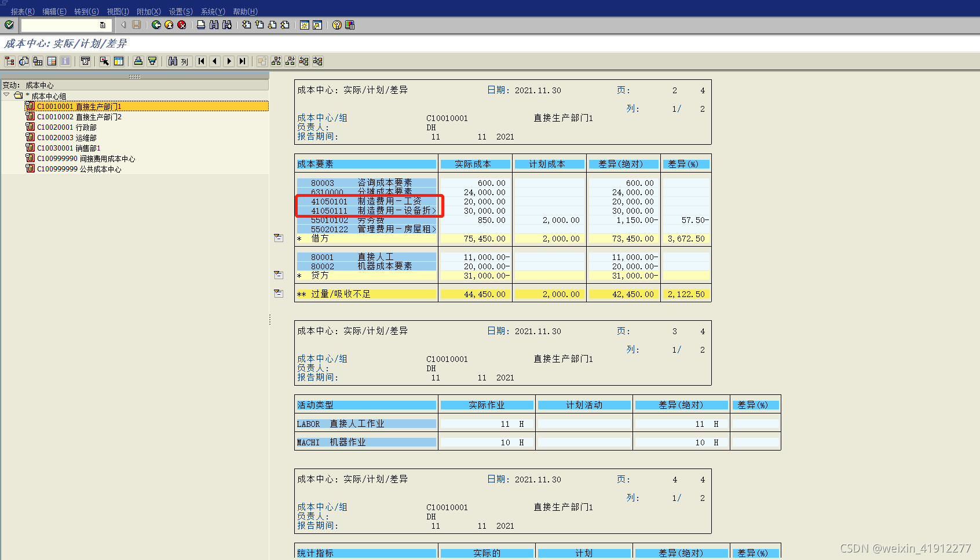This screenshot has width=980, height=560.
Task: Click the hourglass threshold icon in report toolbar
Action: [x=85, y=61]
